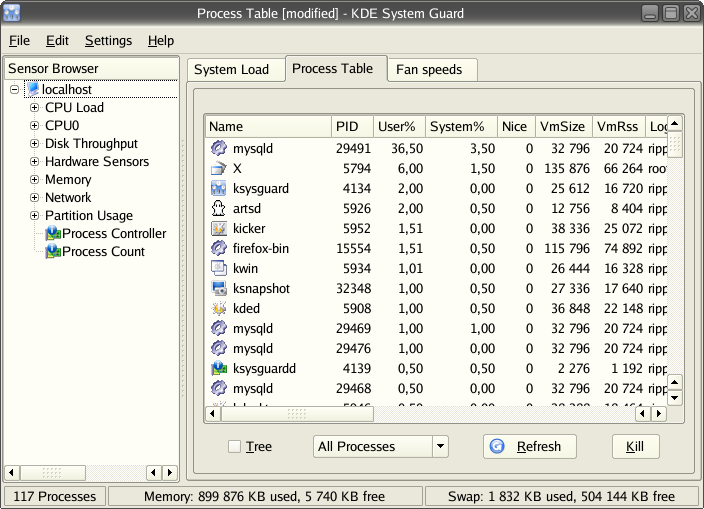Viewport: 704px width, 509px height.
Task: Click the X process icon
Action: point(219,168)
